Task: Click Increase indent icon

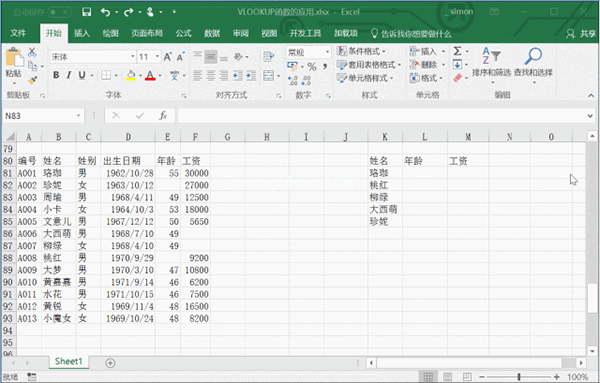Action: click(251, 75)
